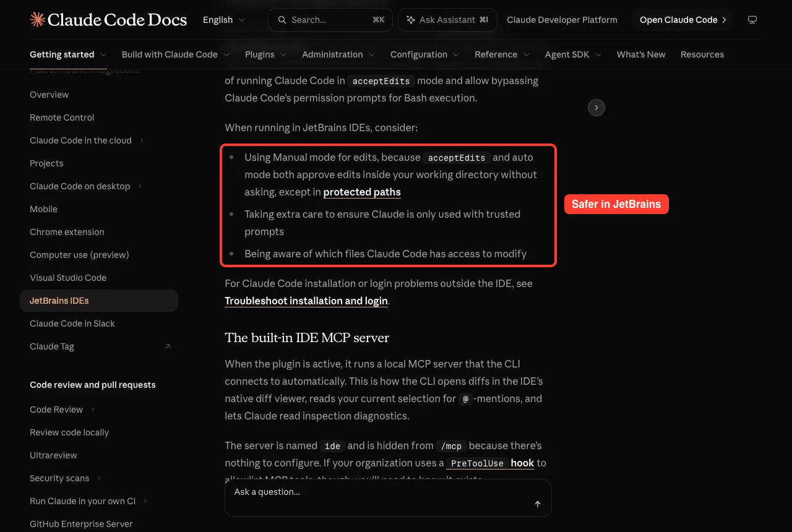Click the Ask Assistant sparkle icon
Image resolution: width=792 pixels, height=532 pixels.
[x=410, y=20]
